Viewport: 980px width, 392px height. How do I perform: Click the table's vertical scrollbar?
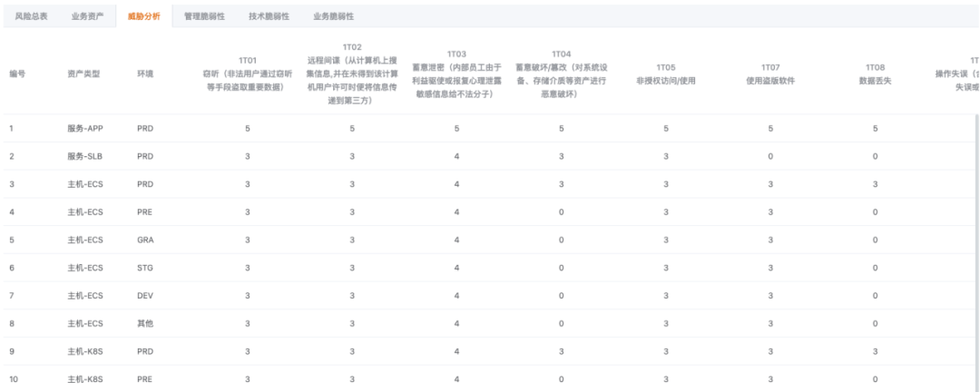[977, 252]
